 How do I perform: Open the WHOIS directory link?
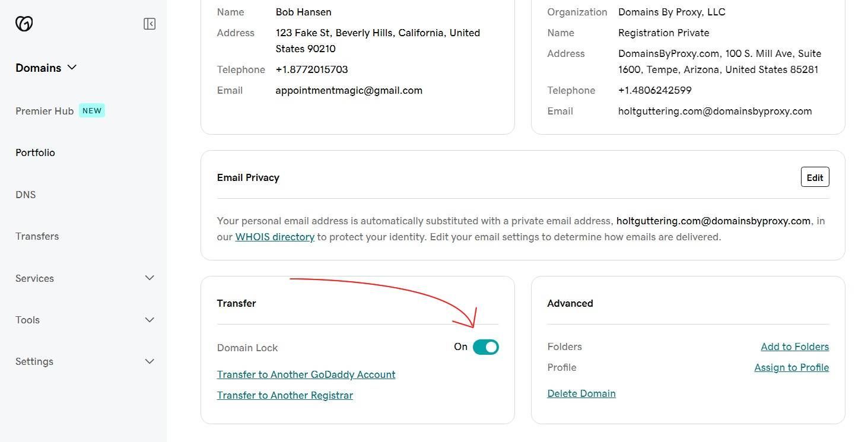click(x=275, y=237)
